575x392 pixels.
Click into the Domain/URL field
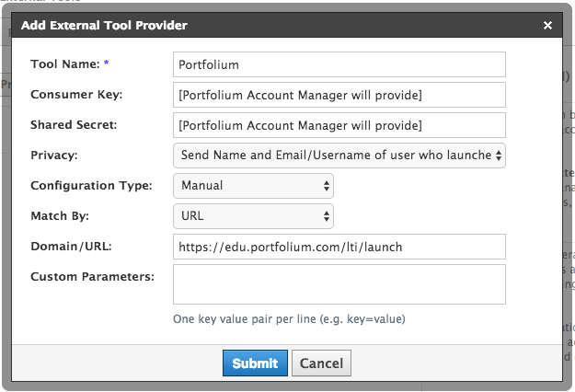(339, 247)
